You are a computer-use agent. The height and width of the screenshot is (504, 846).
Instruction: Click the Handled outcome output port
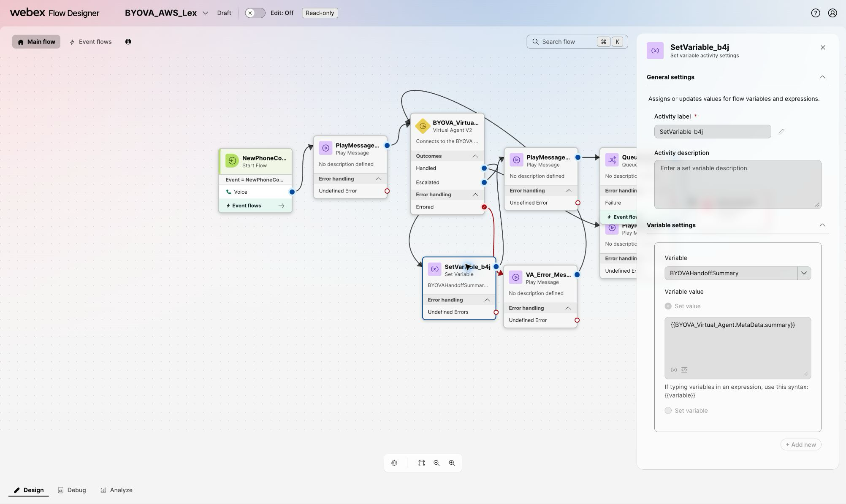(484, 168)
